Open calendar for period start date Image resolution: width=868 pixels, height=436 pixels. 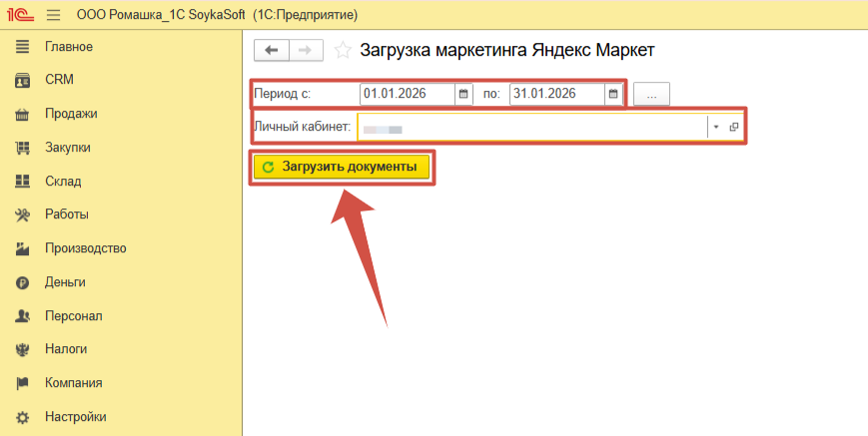click(462, 94)
